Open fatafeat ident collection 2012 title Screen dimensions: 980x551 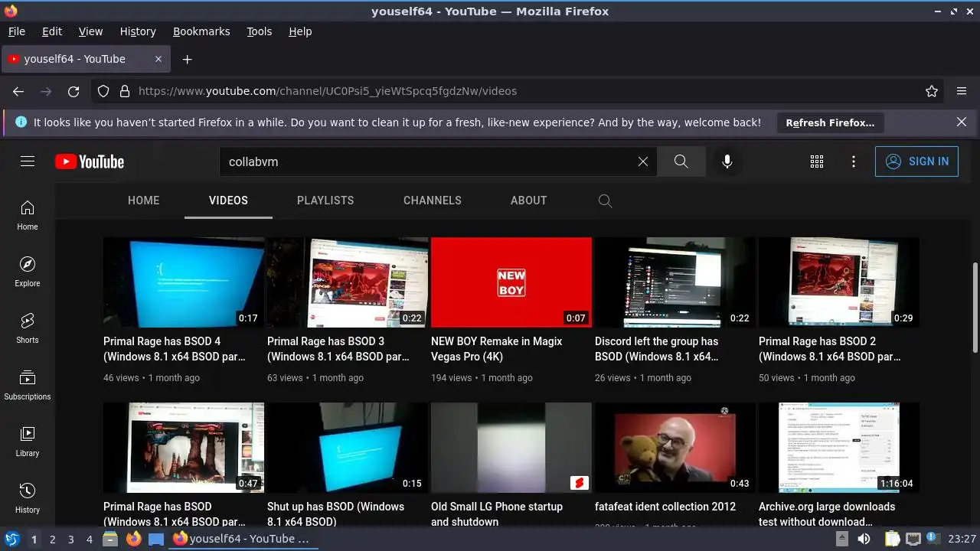665,507
